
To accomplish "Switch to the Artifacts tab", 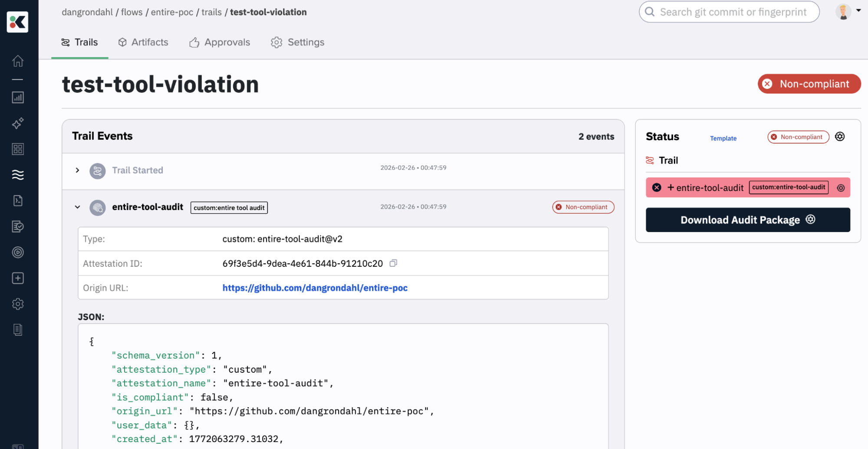I will tap(143, 43).
